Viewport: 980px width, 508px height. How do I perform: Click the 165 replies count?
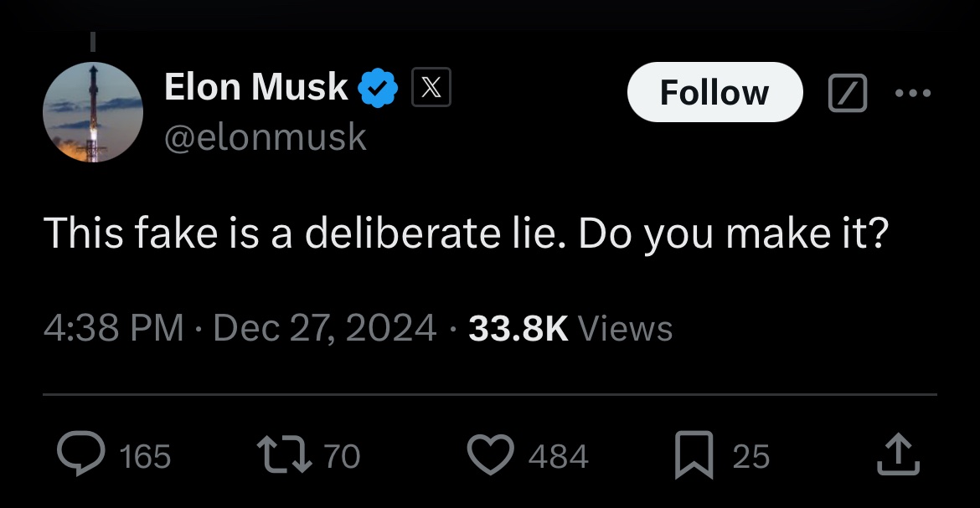(145, 456)
